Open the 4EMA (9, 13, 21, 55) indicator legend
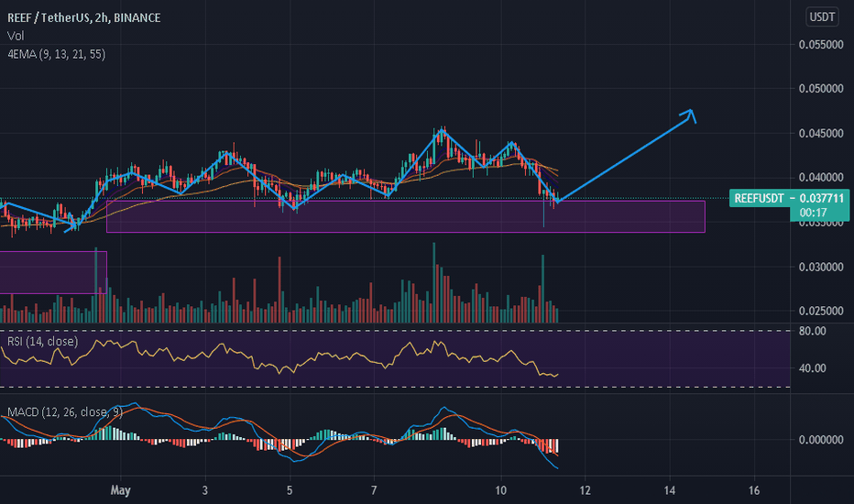Screen dimensions: 854x504 [x=57, y=54]
